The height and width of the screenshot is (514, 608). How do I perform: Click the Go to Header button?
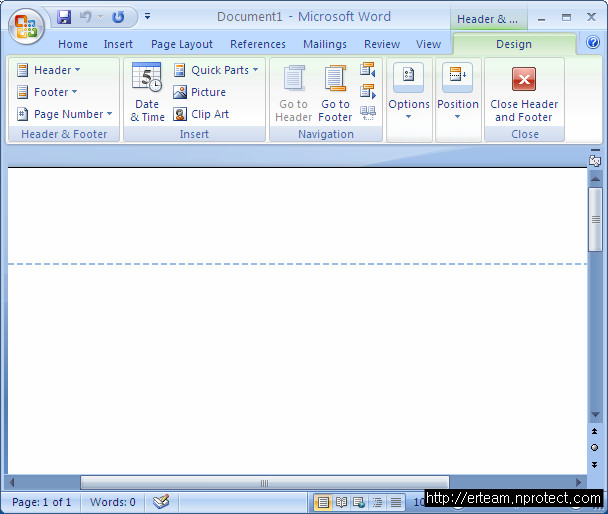click(294, 93)
